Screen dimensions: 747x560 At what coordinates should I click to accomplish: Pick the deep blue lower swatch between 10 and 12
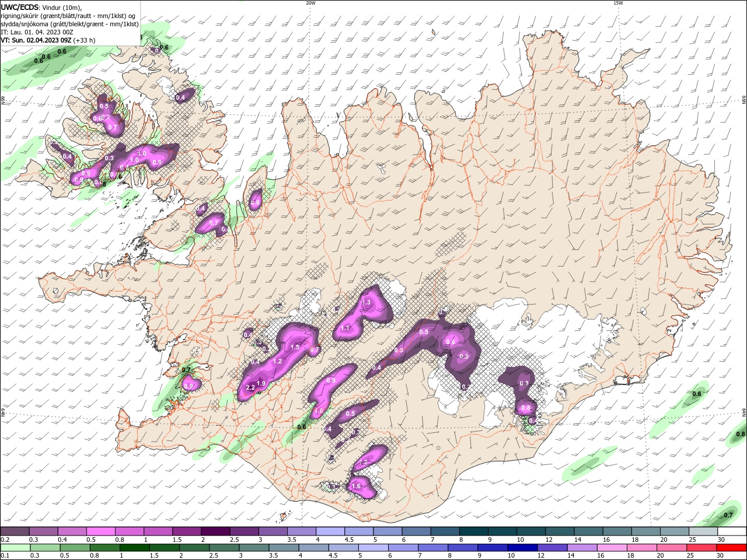pos(522,548)
